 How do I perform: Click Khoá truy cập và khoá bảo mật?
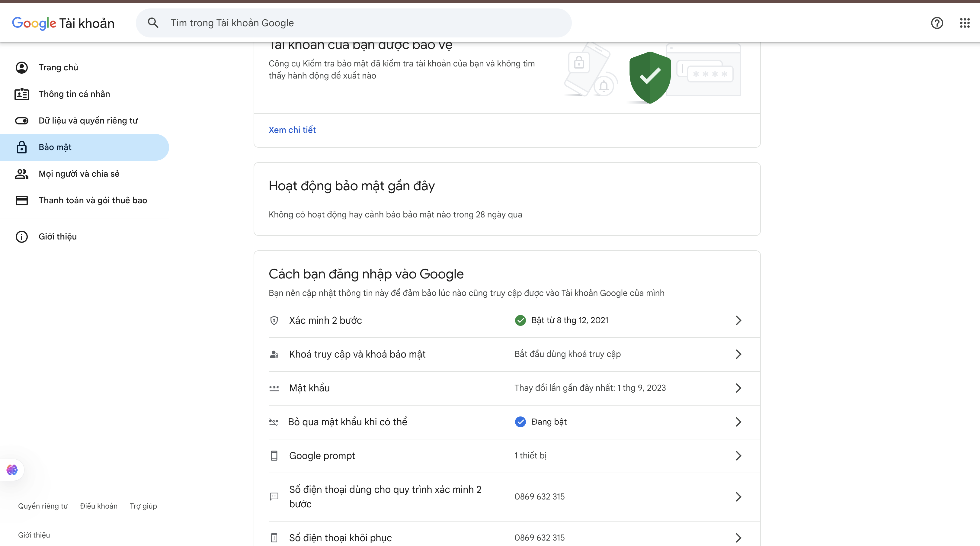coord(357,354)
